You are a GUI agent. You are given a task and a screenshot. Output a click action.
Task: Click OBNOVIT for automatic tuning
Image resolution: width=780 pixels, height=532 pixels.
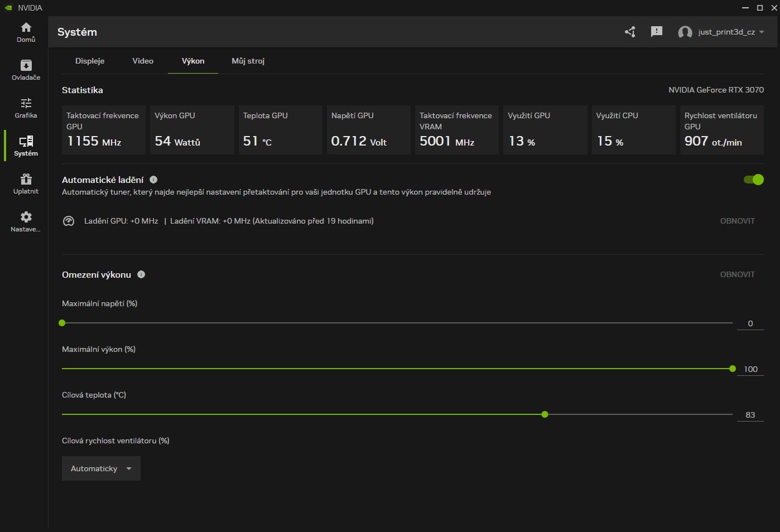pos(737,221)
